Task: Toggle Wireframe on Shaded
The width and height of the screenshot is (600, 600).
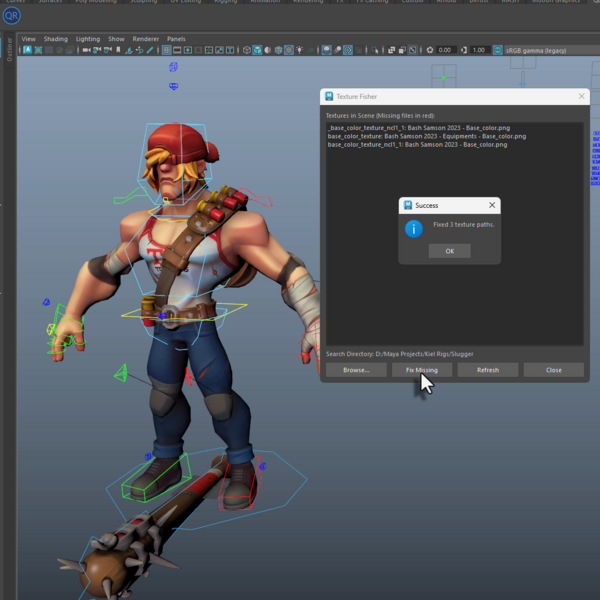Action: 279,50
